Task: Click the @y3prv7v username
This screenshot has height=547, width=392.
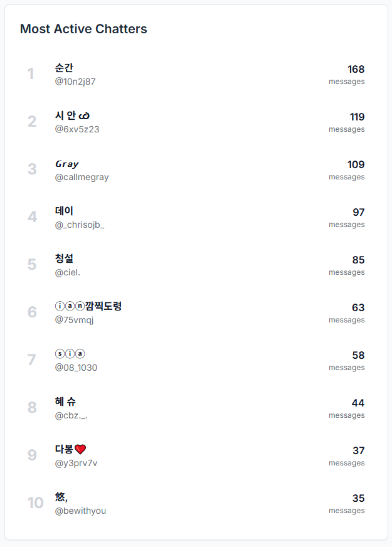Action: pyautogui.click(x=76, y=463)
